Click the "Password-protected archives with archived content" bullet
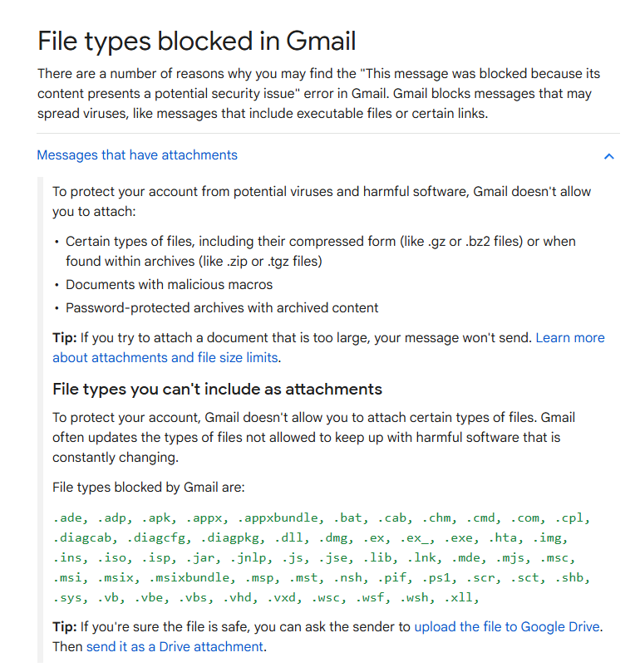This screenshot has width=635, height=672. [x=222, y=308]
